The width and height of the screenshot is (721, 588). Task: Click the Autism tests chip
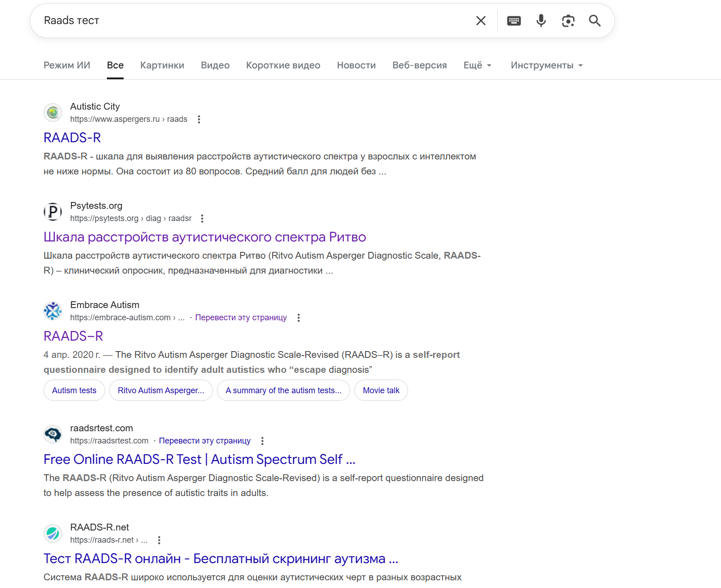74,390
